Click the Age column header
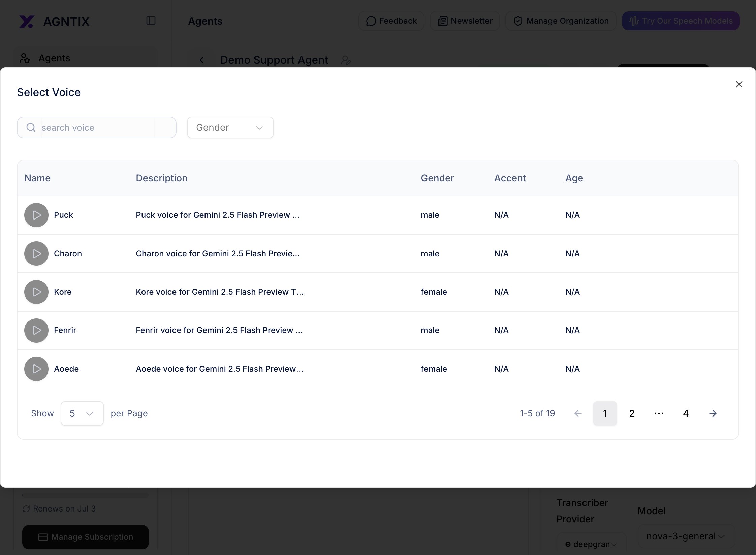 (x=574, y=178)
